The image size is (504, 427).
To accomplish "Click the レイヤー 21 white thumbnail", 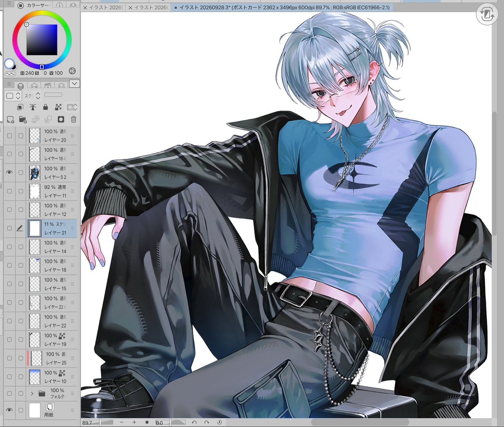I will tap(34, 228).
